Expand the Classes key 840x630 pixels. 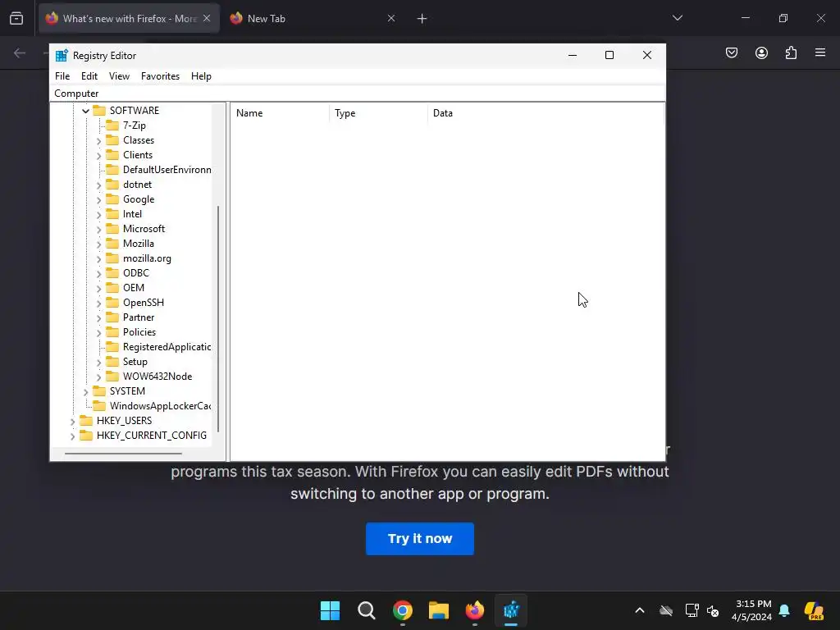pos(98,141)
